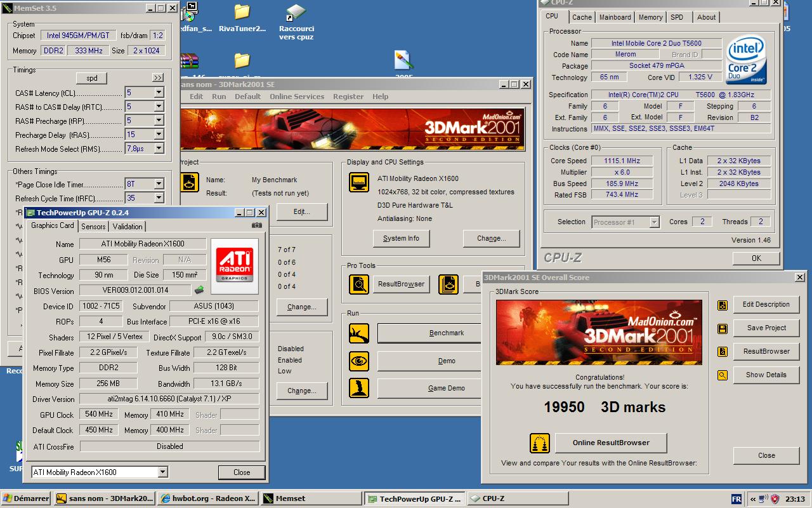Click Show Details button in score dialog
Viewport: 812px width, 508px height.
(x=766, y=375)
